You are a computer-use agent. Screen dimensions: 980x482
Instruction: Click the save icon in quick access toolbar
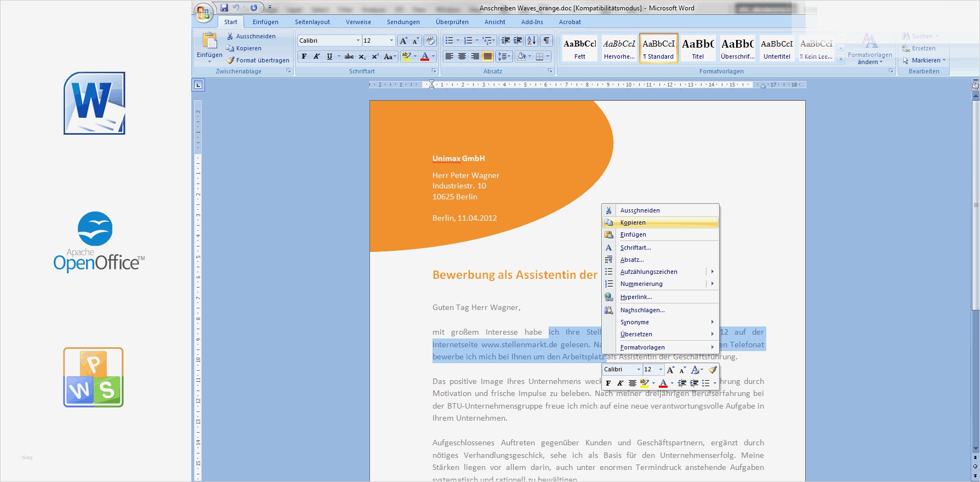pos(224,8)
